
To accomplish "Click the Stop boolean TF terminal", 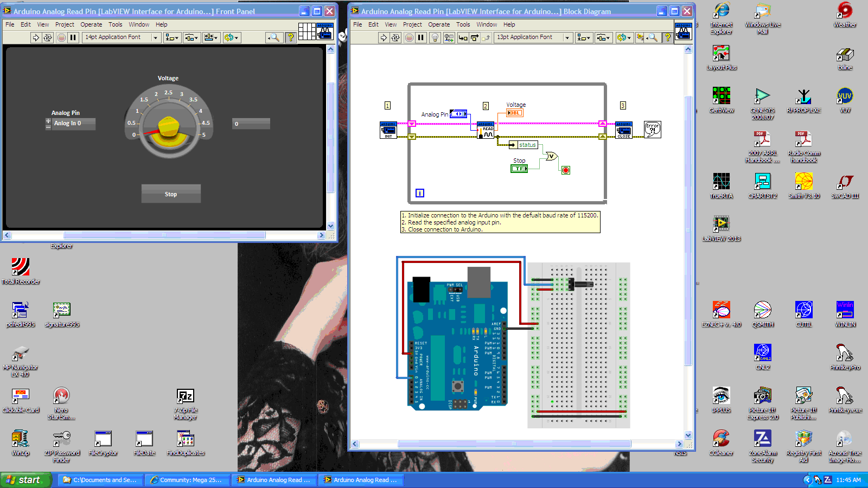I will tap(519, 169).
